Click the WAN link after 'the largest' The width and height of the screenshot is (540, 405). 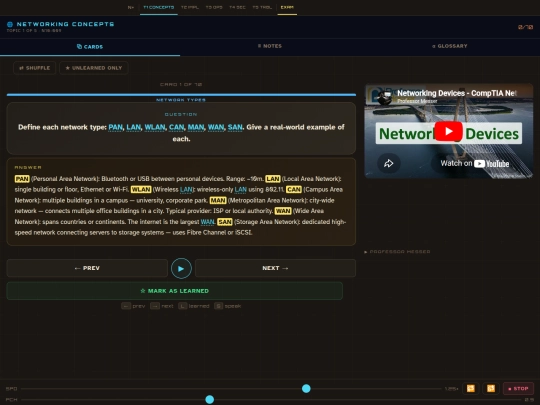[x=208, y=222]
